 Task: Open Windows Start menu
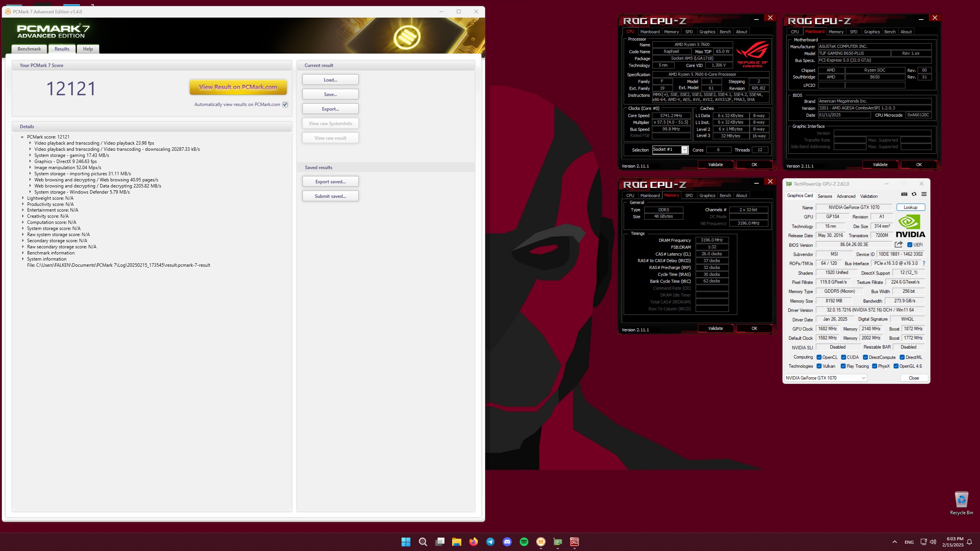coord(406,542)
